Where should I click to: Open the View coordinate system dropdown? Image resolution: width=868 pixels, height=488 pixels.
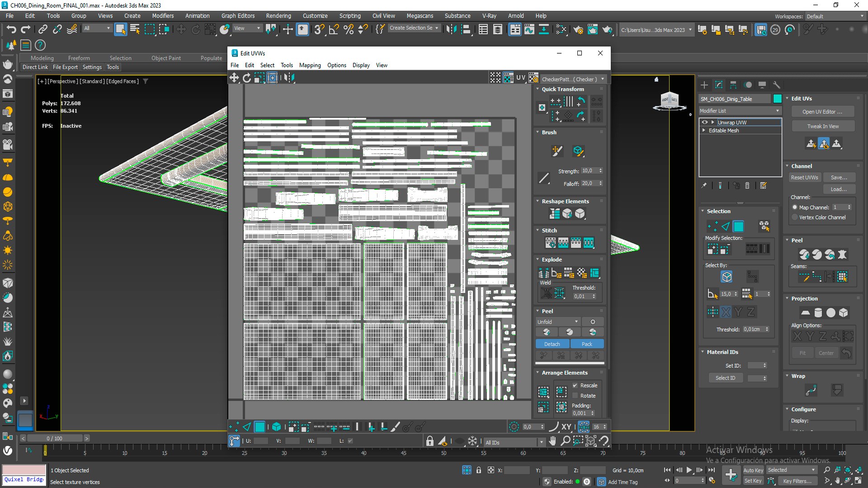247,28
